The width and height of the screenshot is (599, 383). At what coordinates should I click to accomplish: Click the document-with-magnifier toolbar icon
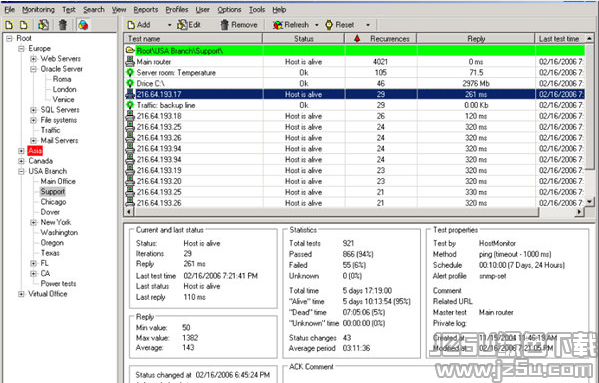point(43,25)
